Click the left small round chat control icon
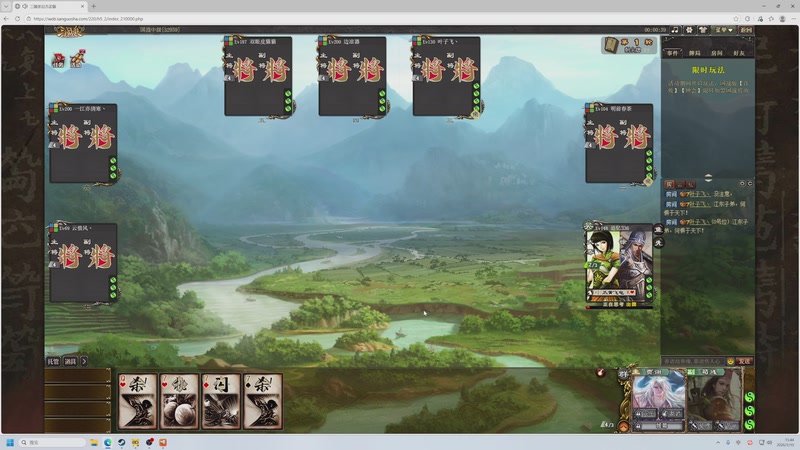The height and width of the screenshot is (450, 800). pyautogui.click(x=742, y=184)
